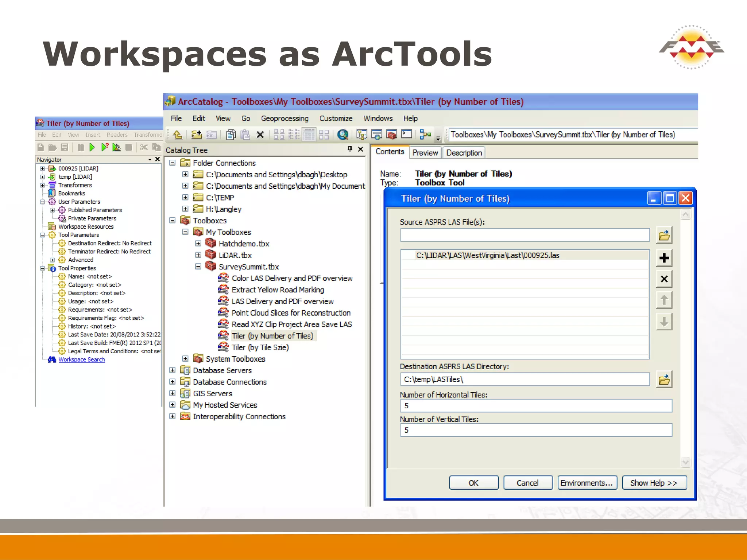Open the Windows menu

coord(378,118)
